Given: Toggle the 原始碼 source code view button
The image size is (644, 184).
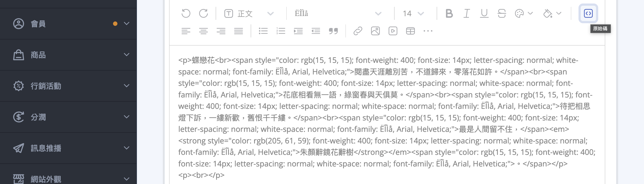Looking at the screenshot, I should click(588, 14).
